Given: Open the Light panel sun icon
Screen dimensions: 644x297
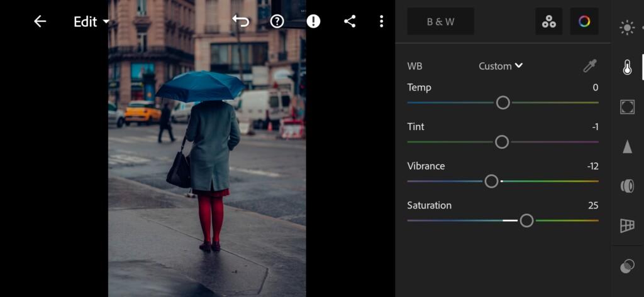Looking at the screenshot, I should [627, 28].
